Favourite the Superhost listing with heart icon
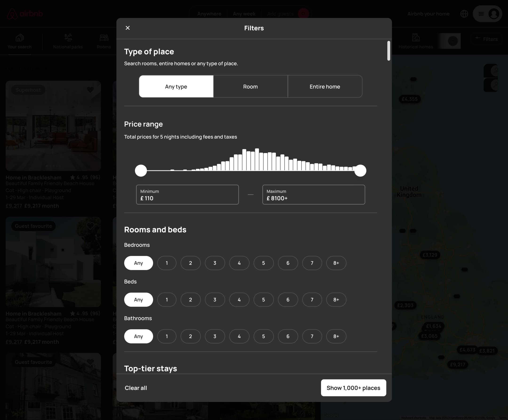The width and height of the screenshot is (508, 420). [x=90, y=90]
